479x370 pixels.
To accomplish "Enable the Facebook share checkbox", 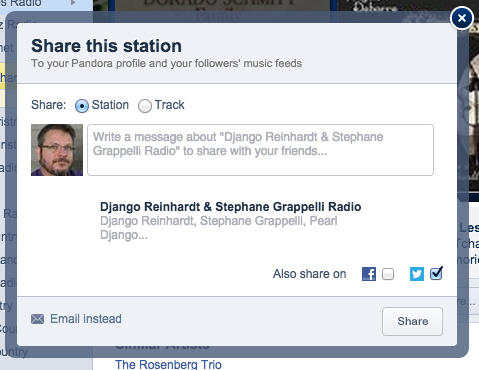I will pos(388,274).
